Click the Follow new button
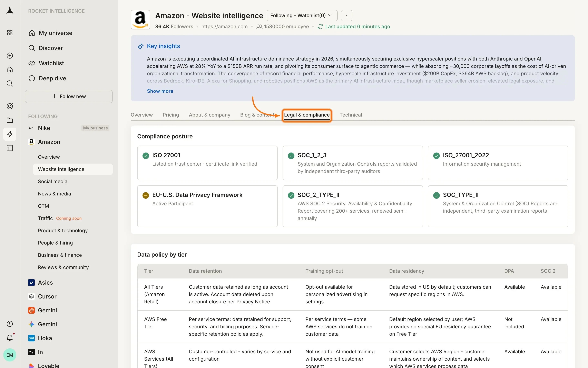The image size is (588, 368). [x=69, y=96]
